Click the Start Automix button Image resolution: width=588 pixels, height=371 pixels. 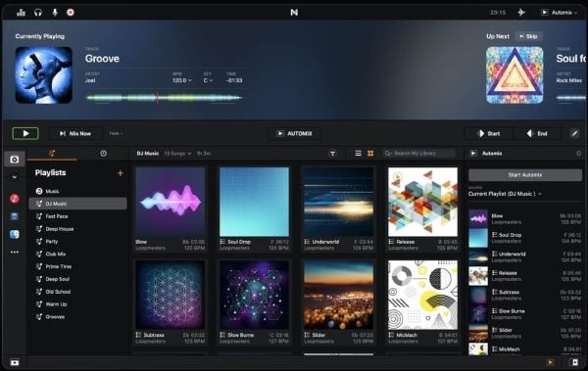(x=525, y=175)
